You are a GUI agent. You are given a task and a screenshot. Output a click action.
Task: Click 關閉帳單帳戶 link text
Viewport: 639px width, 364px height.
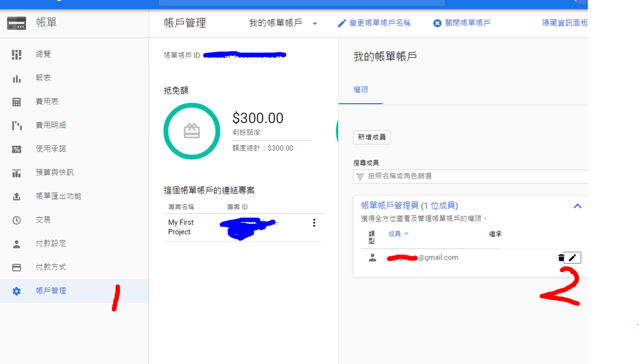pos(468,23)
